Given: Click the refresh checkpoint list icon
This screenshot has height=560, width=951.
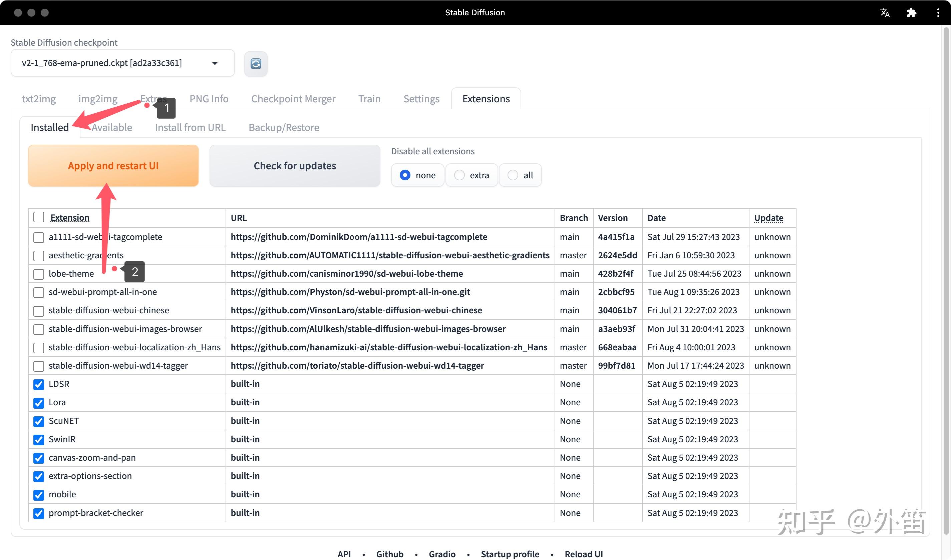Looking at the screenshot, I should [x=256, y=64].
